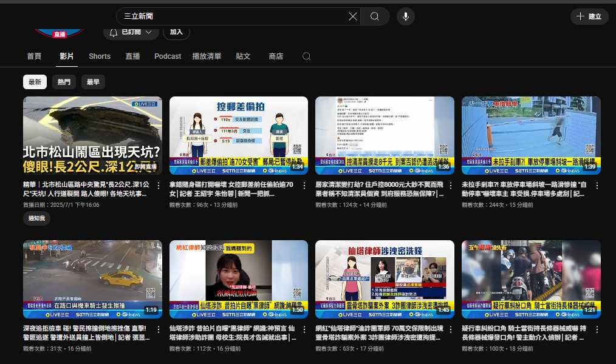Open the taxi and scooter collision thumbnail
Screen dimensions: 616x364
pos(92,279)
